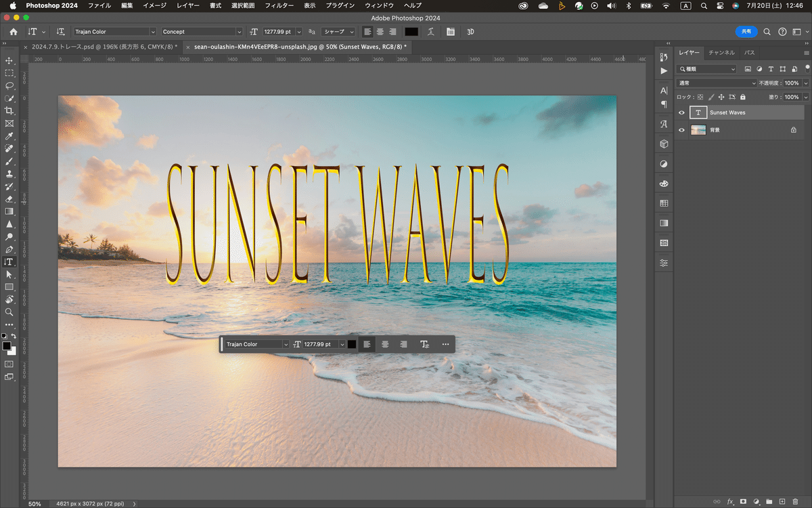Viewport: 812px width, 508px height.
Task: Click text color swatch in floating bar
Action: click(352, 344)
